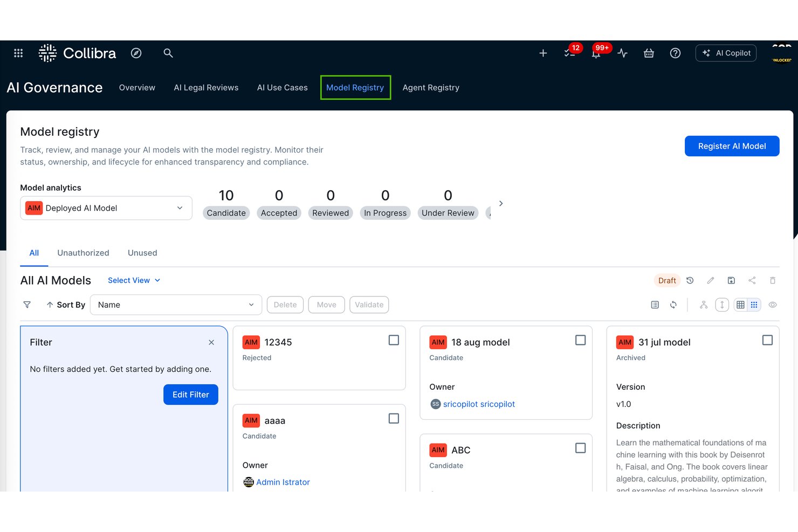Check the 31 jul model checkbox
The height and width of the screenshot is (532, 798).
click(767, 340)
